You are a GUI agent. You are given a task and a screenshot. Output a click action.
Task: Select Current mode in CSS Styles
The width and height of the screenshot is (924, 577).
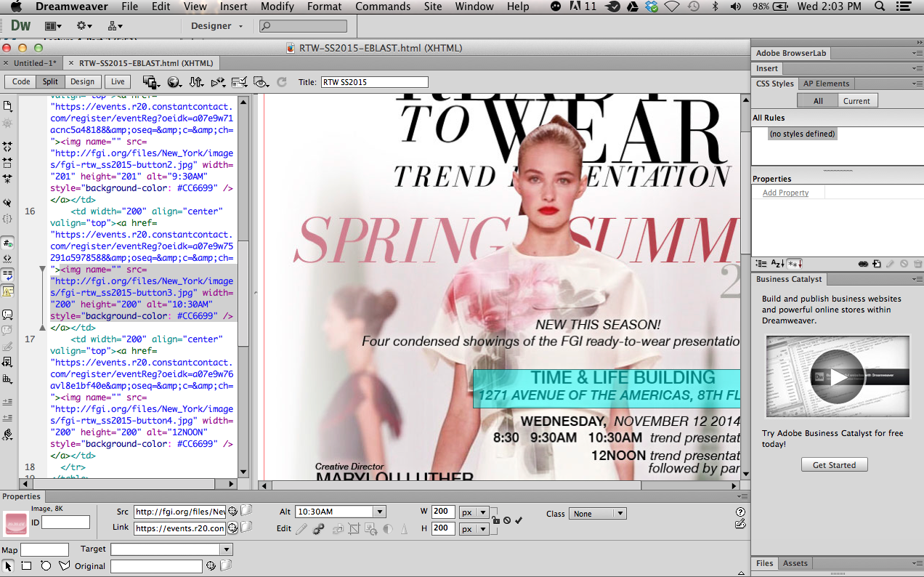(x=856, y=101)
